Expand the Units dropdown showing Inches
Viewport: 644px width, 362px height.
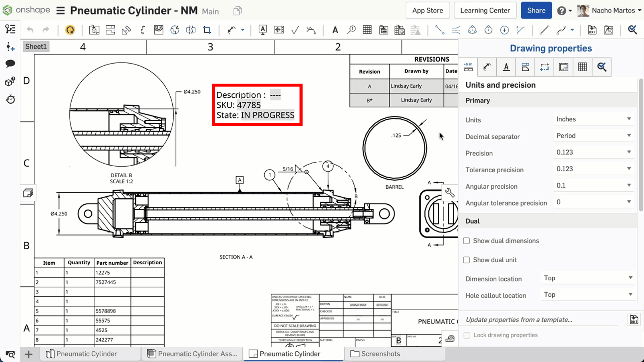click(593, 119)
